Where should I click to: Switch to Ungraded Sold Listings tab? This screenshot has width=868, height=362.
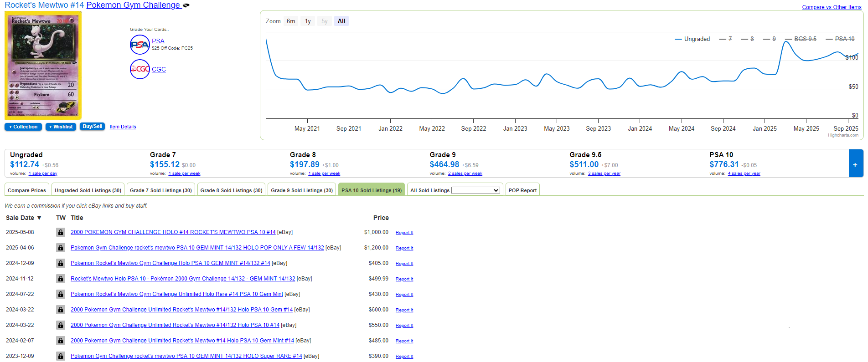click(x=88, y=190)
